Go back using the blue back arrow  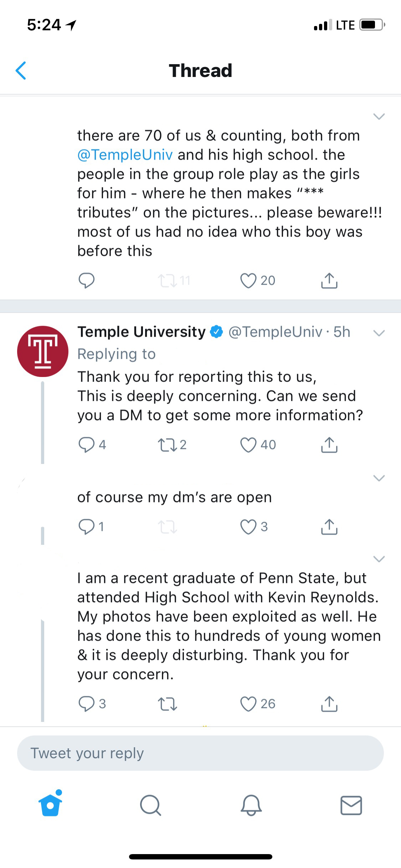click(21, 71)
